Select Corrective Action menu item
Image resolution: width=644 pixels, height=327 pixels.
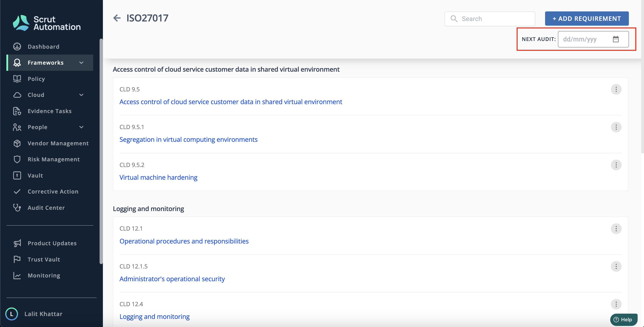coord(50,192)
